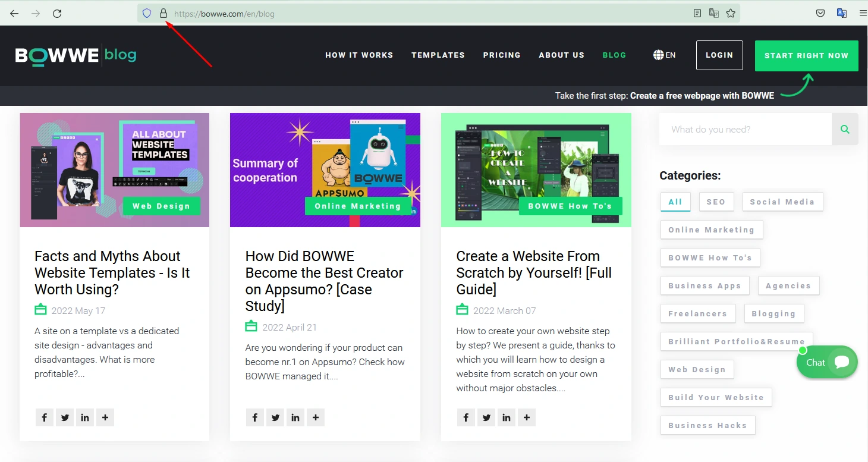This screenshot has height=462, width=868.
Task: Open the Chat widget
Action: [x=827, y=362]
